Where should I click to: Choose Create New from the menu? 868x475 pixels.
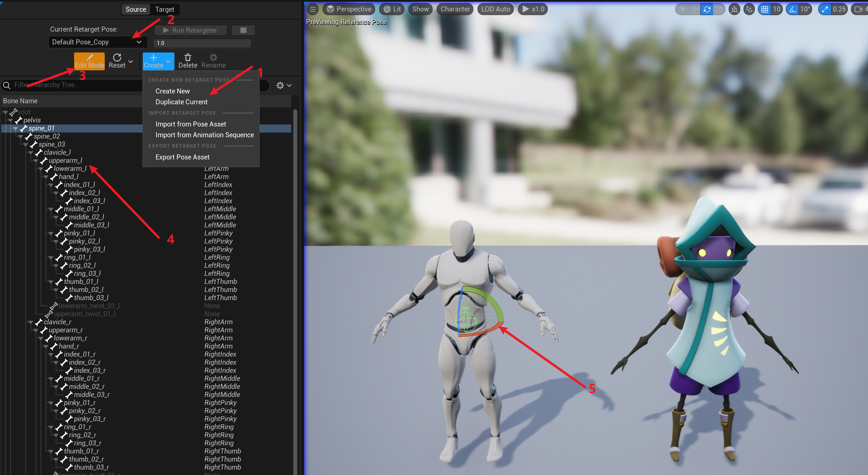coord(172,91)
